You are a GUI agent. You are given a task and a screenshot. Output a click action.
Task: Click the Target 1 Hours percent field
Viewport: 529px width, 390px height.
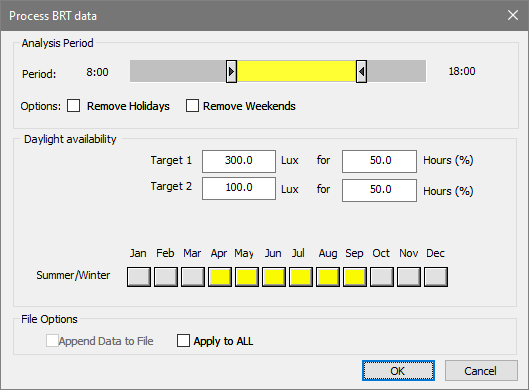pos(379,161)
